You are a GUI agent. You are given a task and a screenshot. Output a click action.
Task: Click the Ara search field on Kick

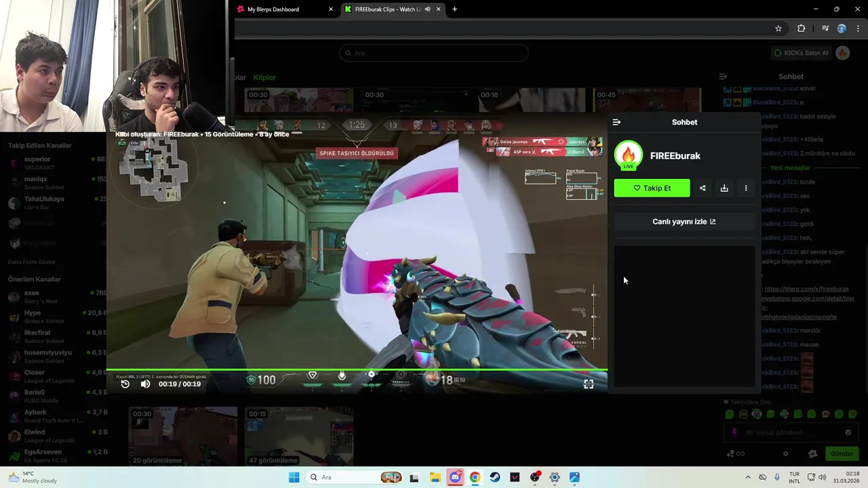pyautogui.click(x=434, y=53)
